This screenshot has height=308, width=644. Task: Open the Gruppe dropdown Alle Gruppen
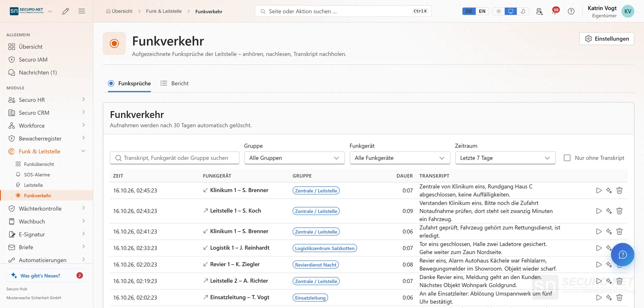click(x=294, y=158)
